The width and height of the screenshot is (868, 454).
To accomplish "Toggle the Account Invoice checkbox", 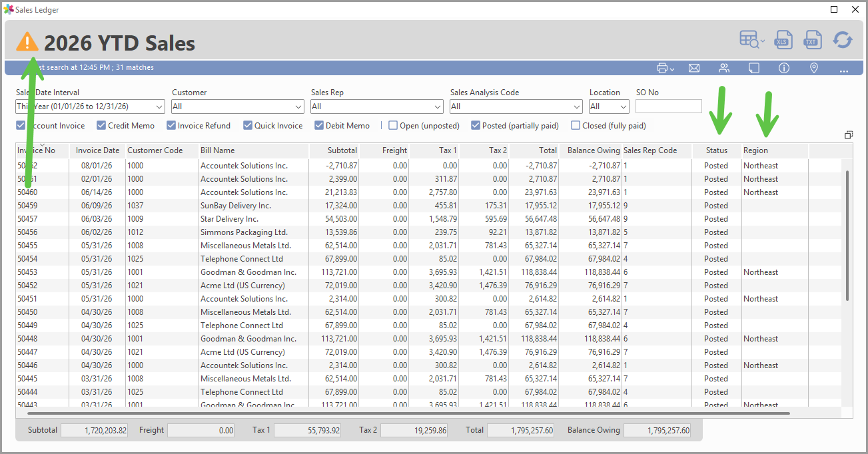I will pyautogui.click(x=21, y=125).
